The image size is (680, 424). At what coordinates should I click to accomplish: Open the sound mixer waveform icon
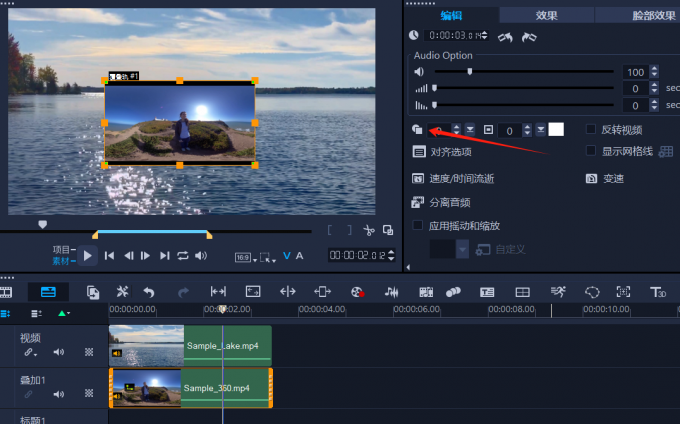pyautogui.click(x=391, y=292)
